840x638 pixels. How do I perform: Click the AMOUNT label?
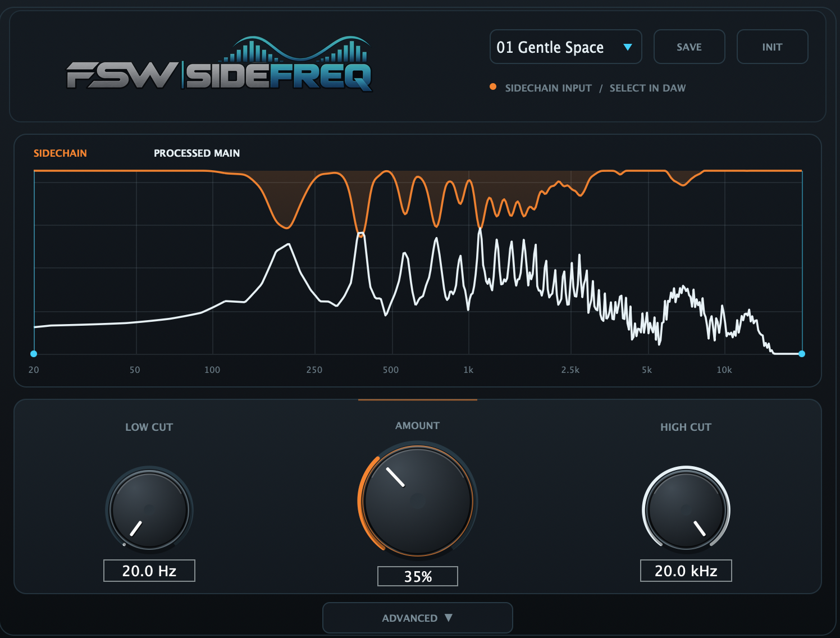click(417, 426)
